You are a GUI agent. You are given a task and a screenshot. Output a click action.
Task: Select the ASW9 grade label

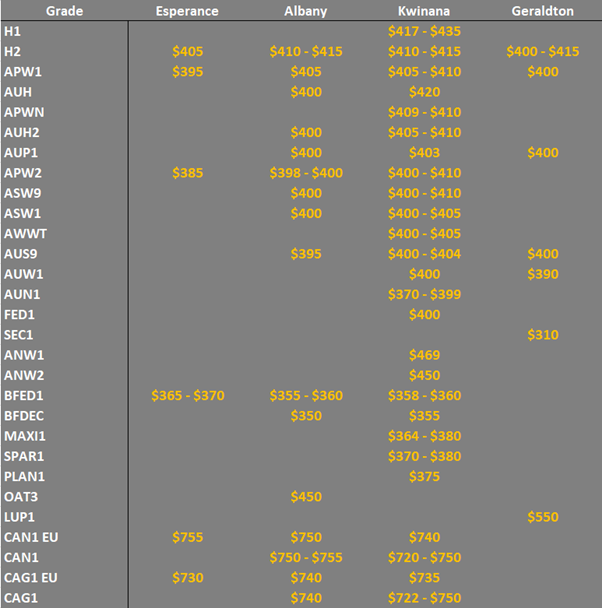(x=22, y=193)
